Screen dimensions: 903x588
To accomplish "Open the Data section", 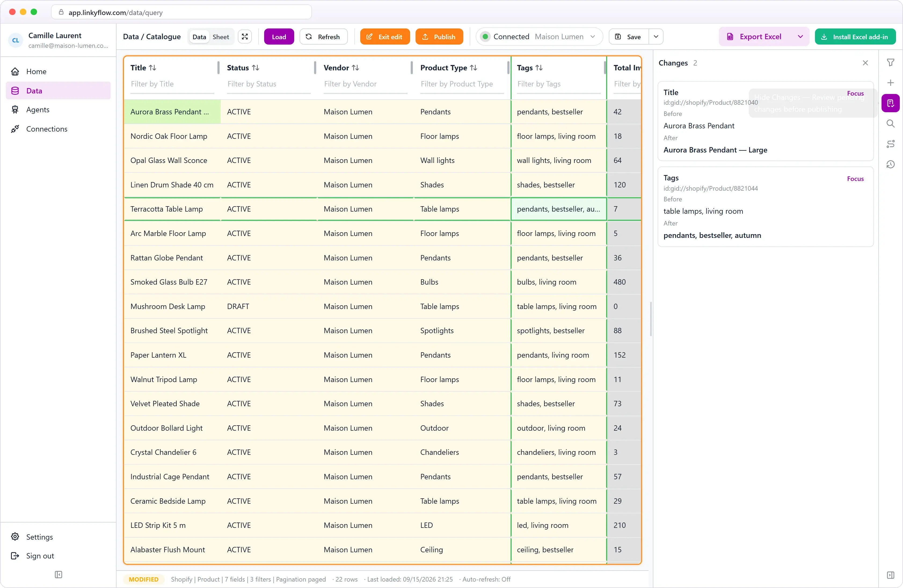I will 58,91.
